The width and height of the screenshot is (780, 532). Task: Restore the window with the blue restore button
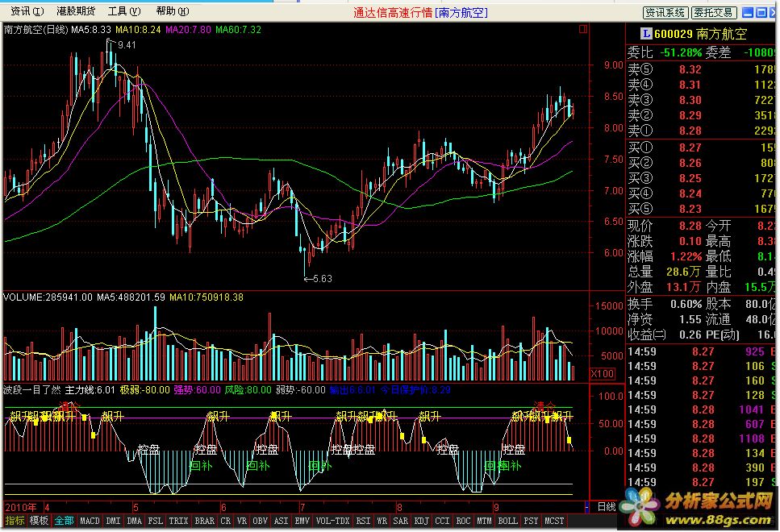click(761, 12)
